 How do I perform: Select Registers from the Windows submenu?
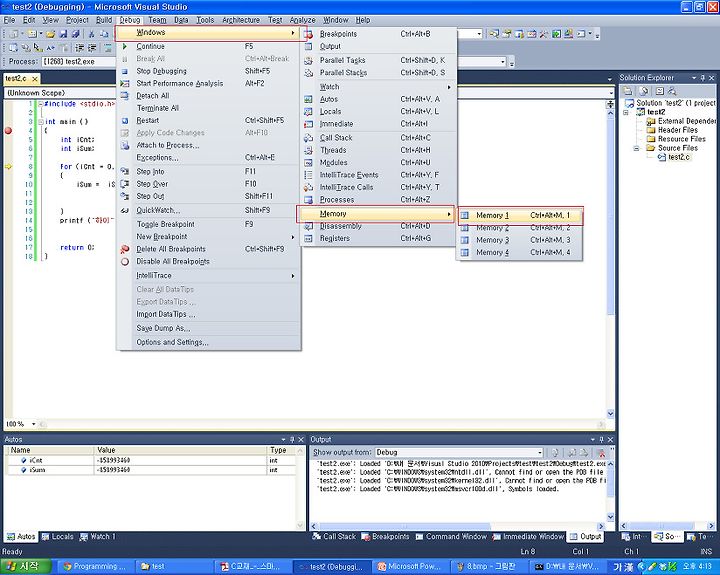[378, 238]
